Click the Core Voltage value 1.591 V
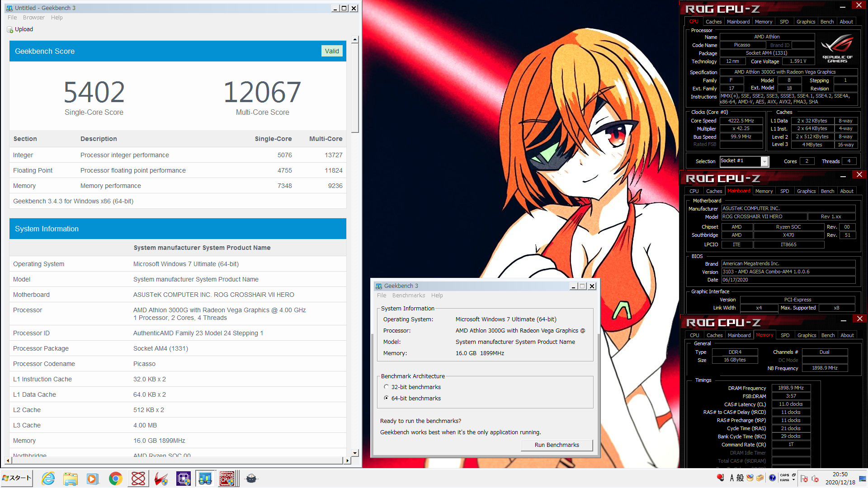This screenshot has width=868, height=488. [x=798, y=61]
